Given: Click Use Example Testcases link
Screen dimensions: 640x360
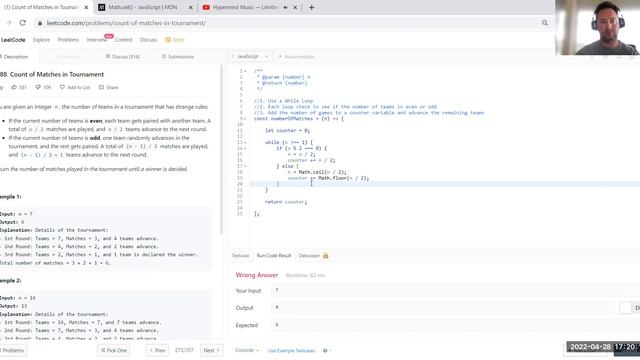Looking at the screenshot, I should [291, 351].
